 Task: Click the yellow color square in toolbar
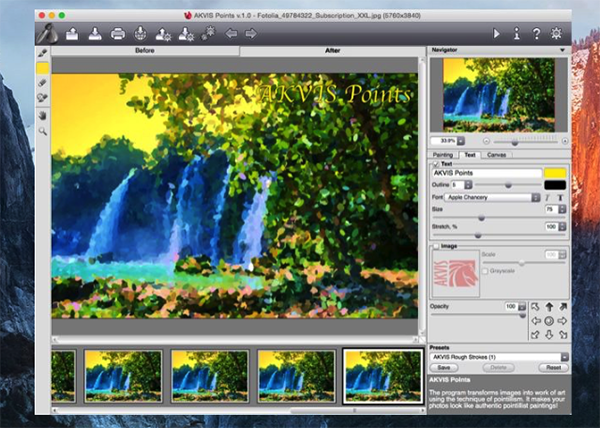[x=42, y=68]
